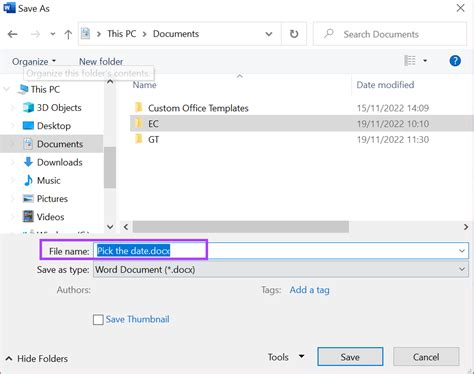The width and height of the screenshot is (474, 374).
Task: Open Downloads in the sidebar
Action: point(60,162)
